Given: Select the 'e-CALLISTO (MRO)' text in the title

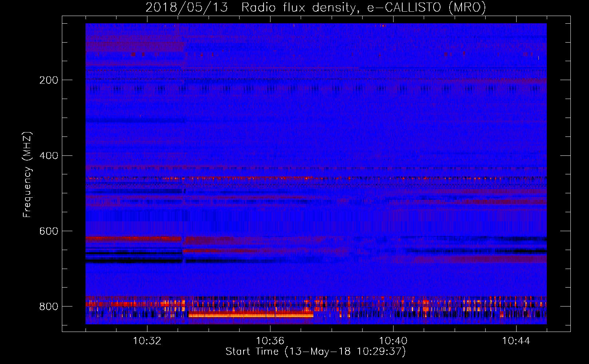Looking at the screenshot, I should [426, 7].
